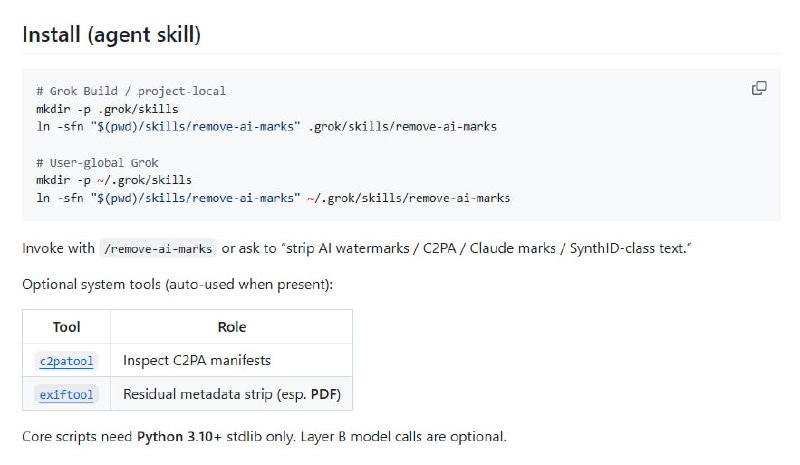800x465 pixels.
Task: Open the exiftool link
Action: click(66, 395)
